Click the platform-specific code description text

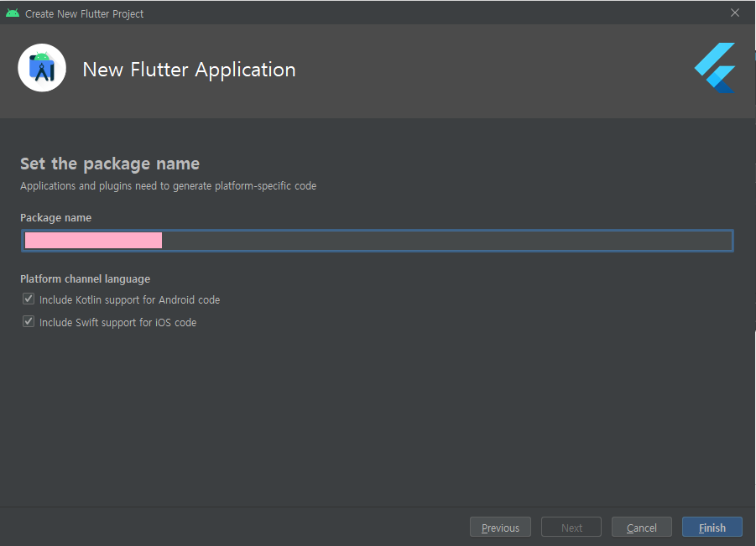pyautogui.click(x=169, y=186)
